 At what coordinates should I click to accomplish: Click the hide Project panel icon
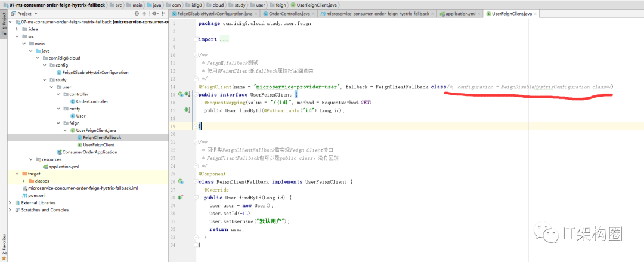pos(163,14)
